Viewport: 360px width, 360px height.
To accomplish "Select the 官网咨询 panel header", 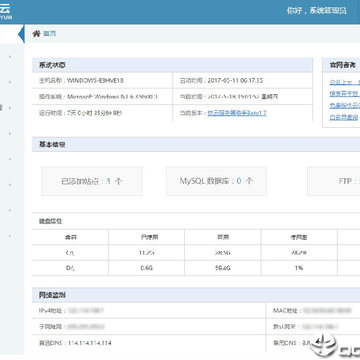I will pyautogui.click(x=341, y=65).
